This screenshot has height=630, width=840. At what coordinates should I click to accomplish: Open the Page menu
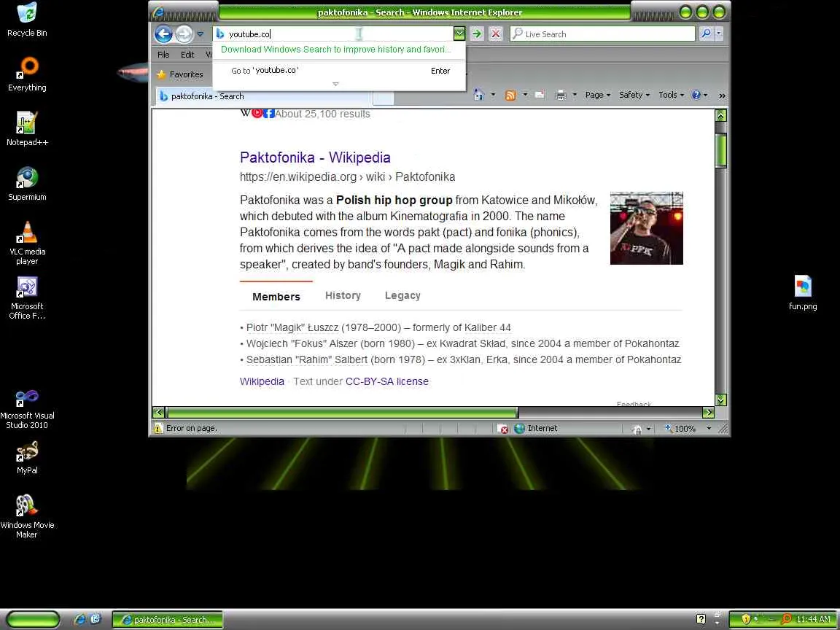click(x=597, y=95)
